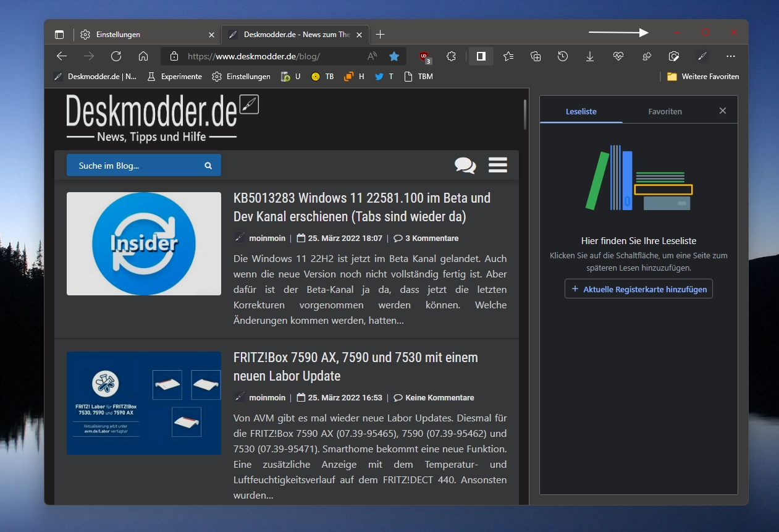Open the Favorites star list
This screenshot has width=779, height=532.
(508, 56)
